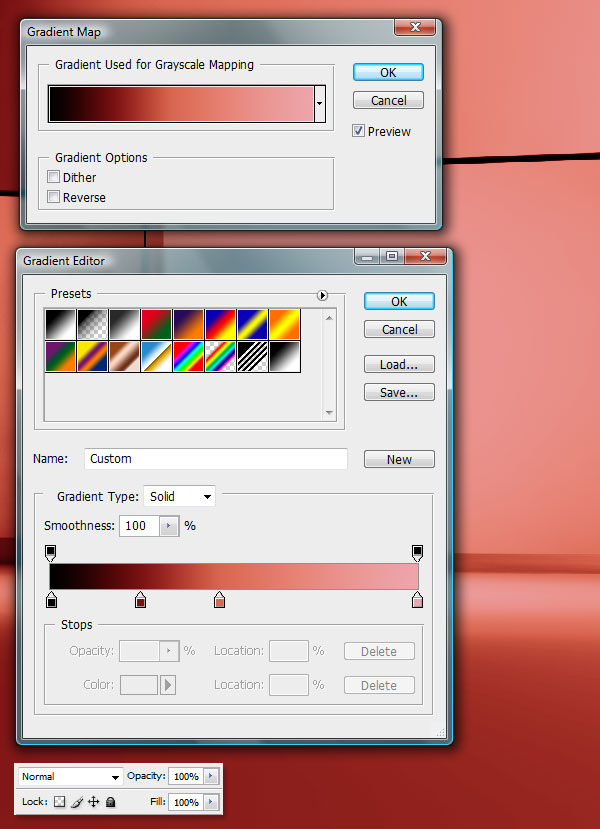Choose the Red, Green gradient preset

tap(156, 325)
